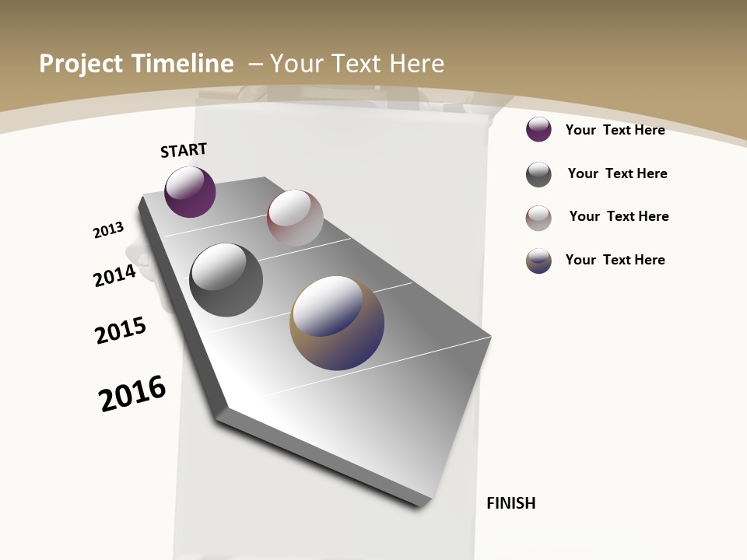Select the white sphere near 2014 milestone
The image size is (747, 560).
[296, 219]
